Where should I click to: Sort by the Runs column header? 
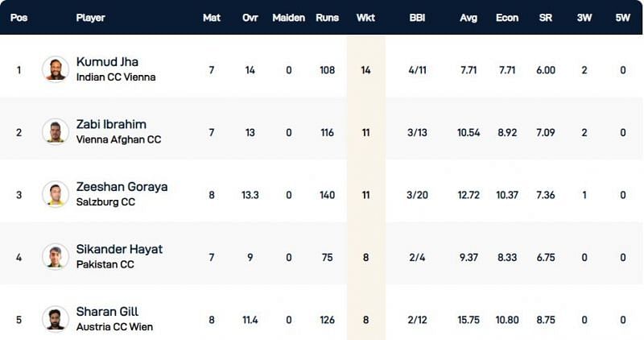326,18
